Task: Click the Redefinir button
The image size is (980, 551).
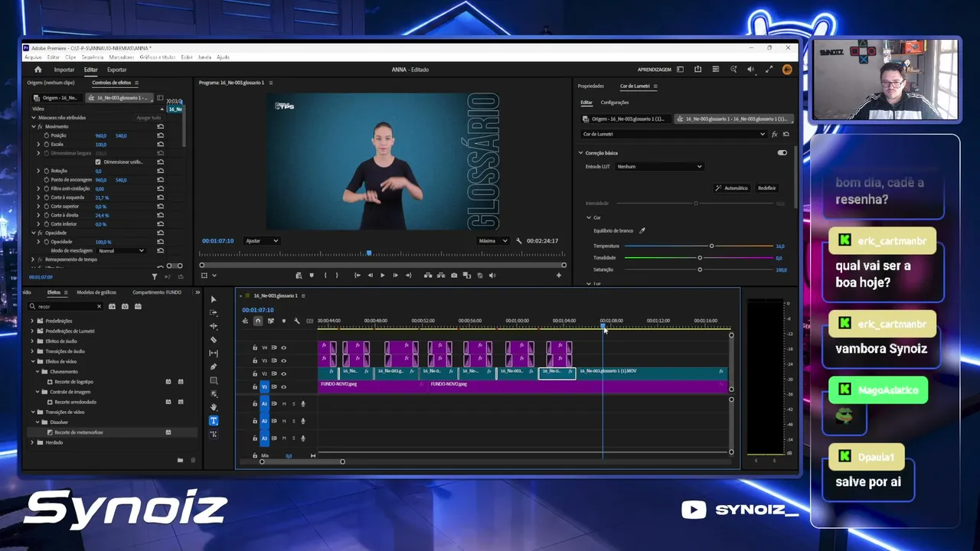Action: click(766, 187)
